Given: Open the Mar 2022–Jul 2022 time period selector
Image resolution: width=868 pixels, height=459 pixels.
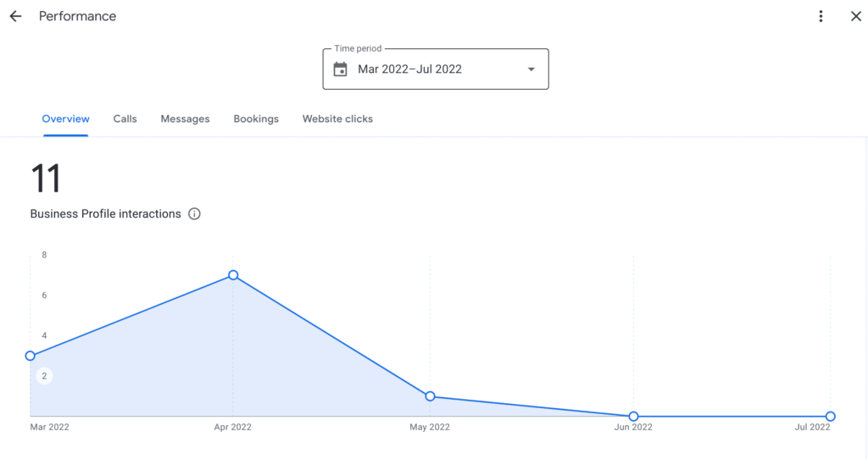Looking at the screenshot, I should click(x=436, y=69).
